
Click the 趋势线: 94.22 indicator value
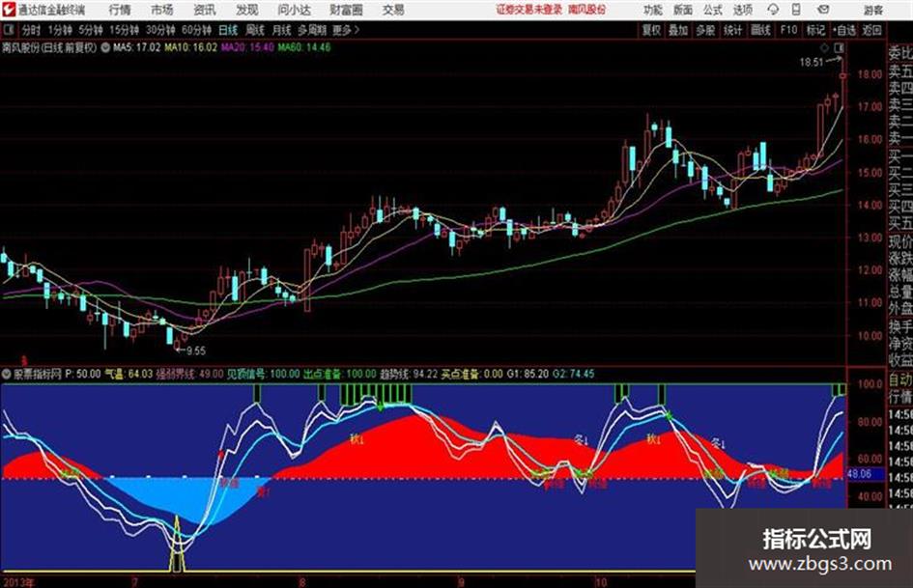point(409,374)
